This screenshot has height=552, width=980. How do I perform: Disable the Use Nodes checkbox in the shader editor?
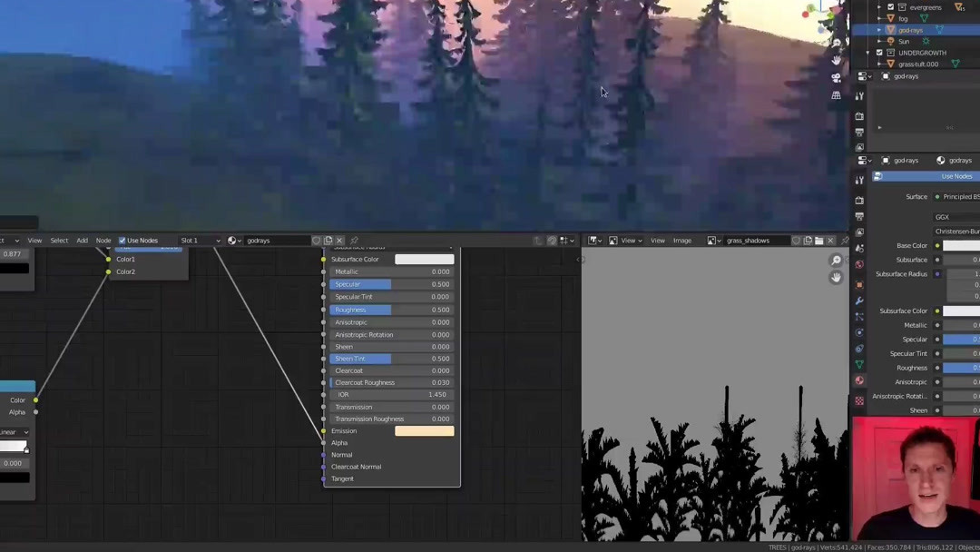coord(122,241)
